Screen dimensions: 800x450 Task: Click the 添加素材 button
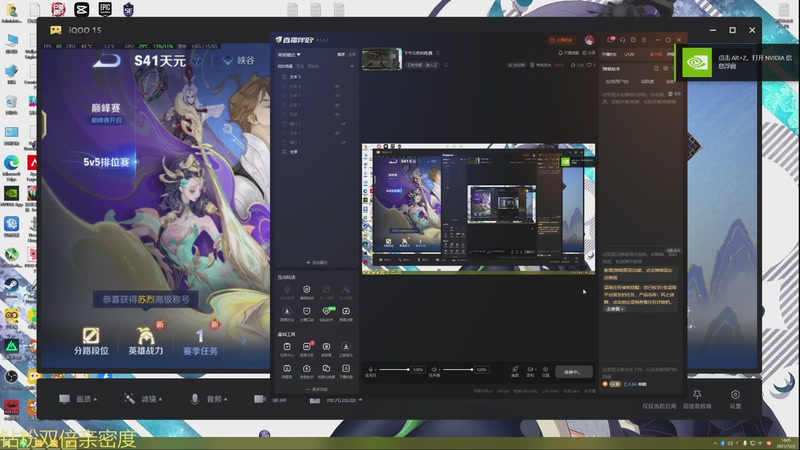click(316, 263)
